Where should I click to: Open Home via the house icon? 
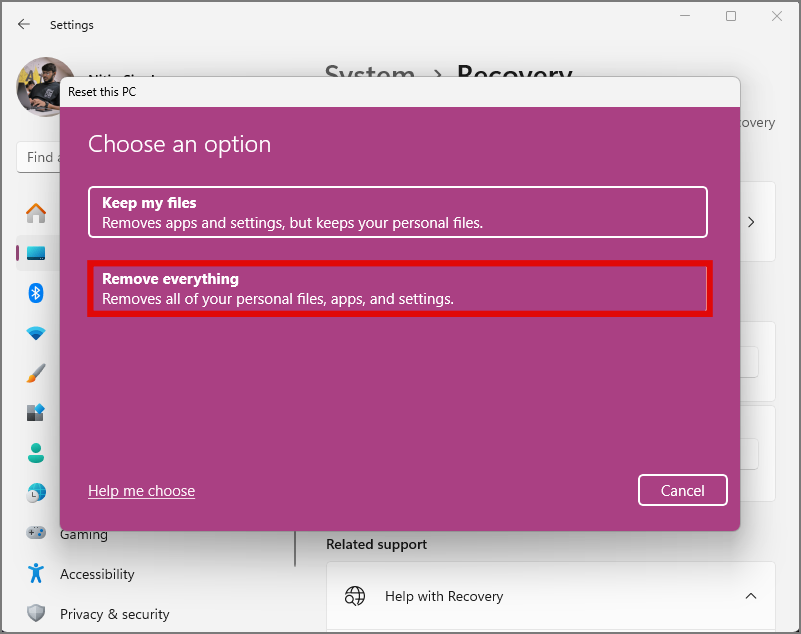click(36, 213)
